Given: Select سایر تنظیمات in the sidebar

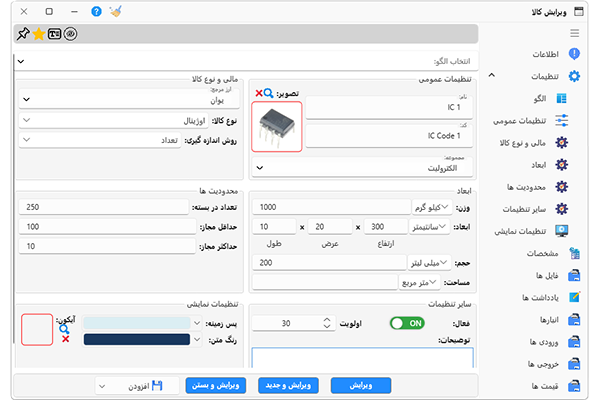Looking at the screenshot, I should (524, 209).
